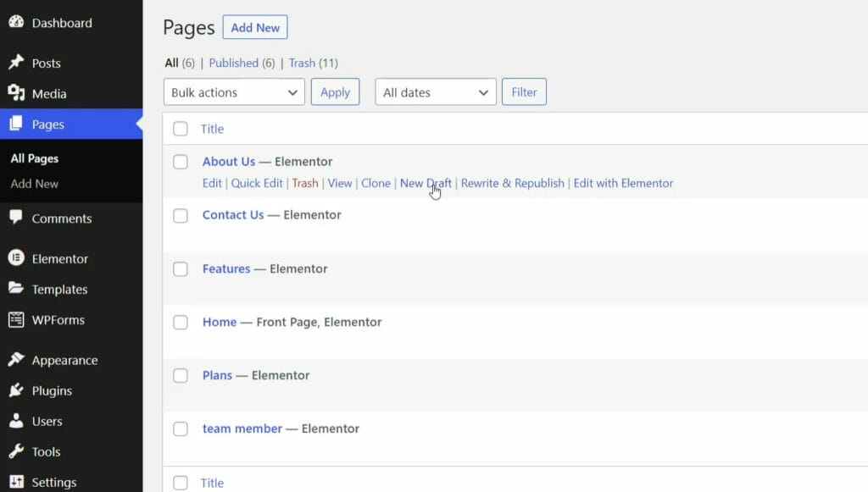Switch to the Published pages filter

pyautogui.click(x=242, y=63)
